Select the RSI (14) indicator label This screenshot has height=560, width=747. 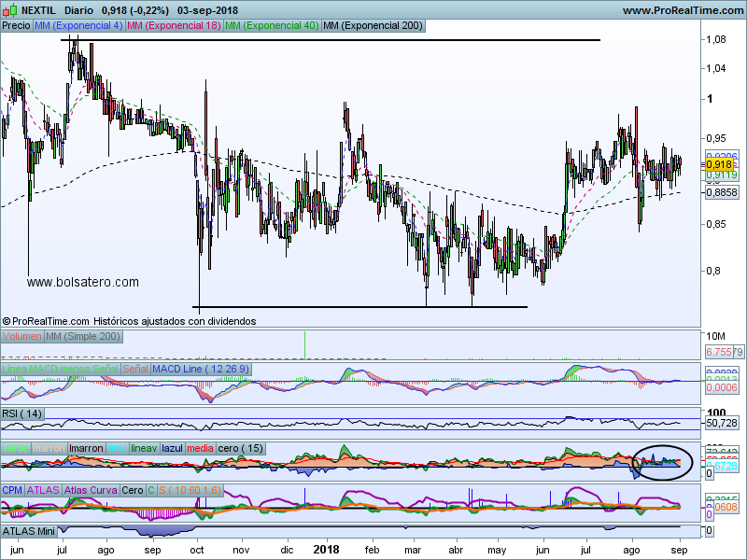tap(22, 413)
